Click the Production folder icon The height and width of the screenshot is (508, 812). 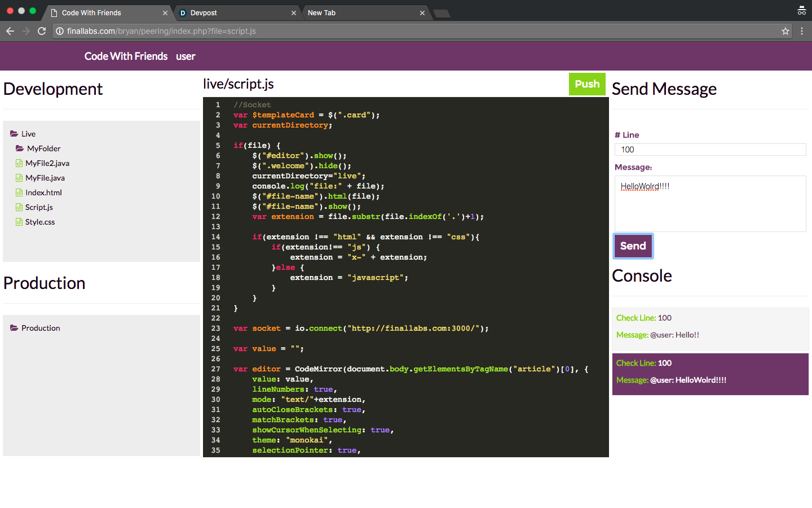tap(14, 328)
